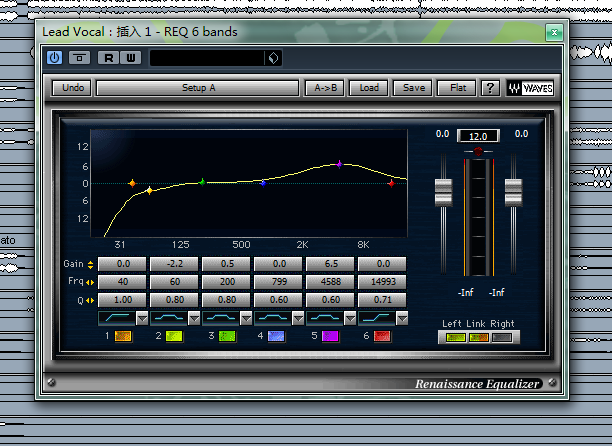612x446 pixels.
Task: Toggle the plugin power bypass button
Action: click(54, 58)
